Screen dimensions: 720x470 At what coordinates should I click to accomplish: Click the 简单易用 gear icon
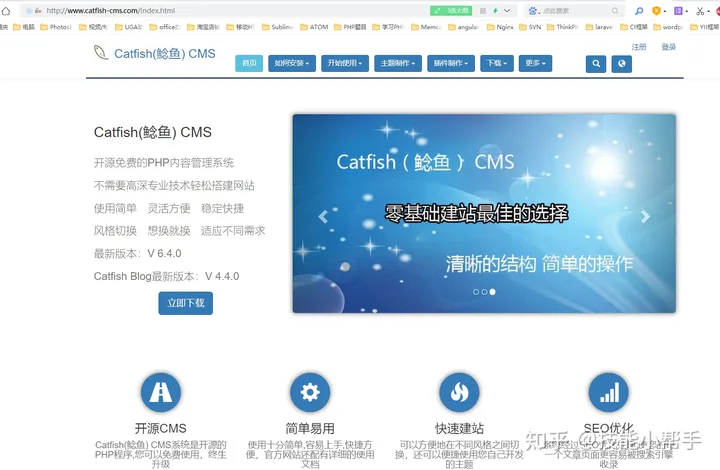309,393
